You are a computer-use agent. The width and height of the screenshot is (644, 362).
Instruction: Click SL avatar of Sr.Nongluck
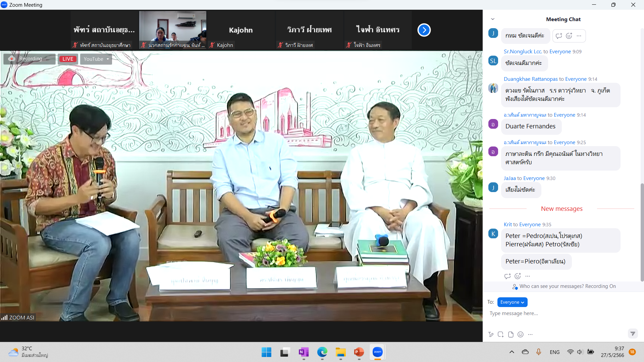click(493, 61)
